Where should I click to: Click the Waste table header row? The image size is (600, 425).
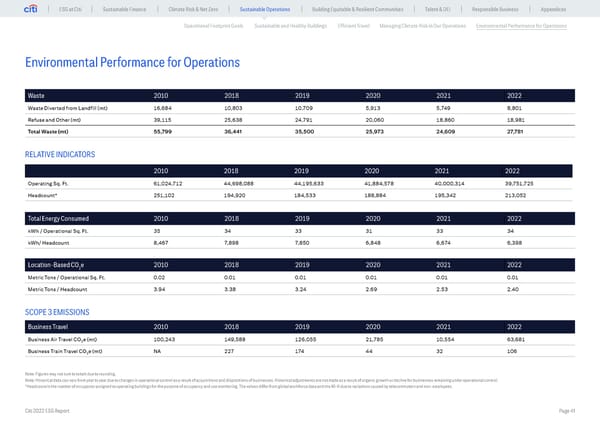pyautogui.click(x=299, y=95)
